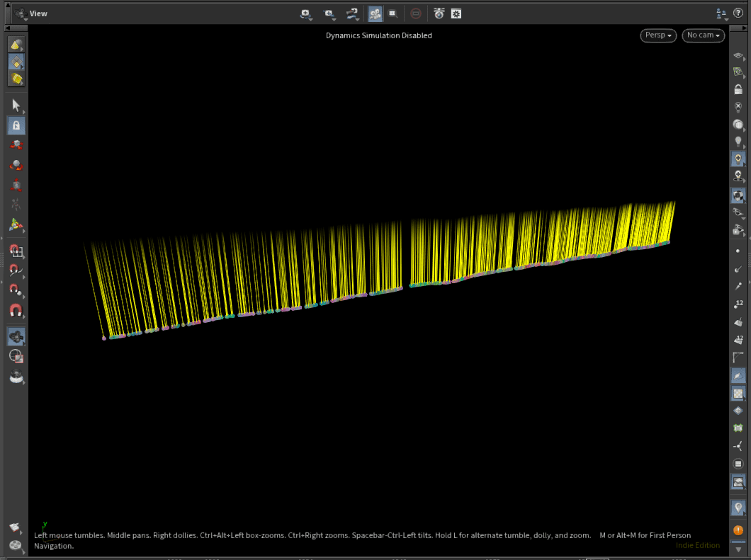Viewport: 751px width, 560px height.
Task: Click the scroll-down arrow at bottom of right toolbar
Action: [738, 549]
